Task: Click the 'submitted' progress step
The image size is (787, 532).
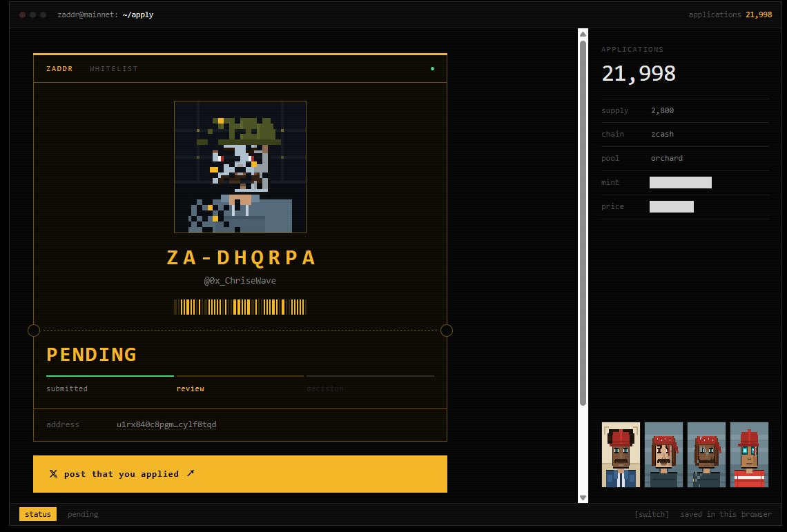Action: point(67,388)
